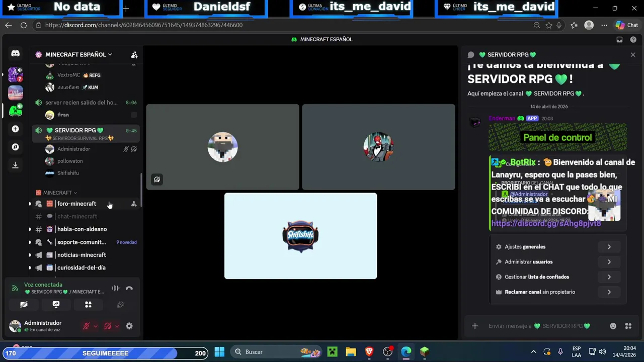Open Ajustes generales arrow button
This screenshot has height=362, width=644.
click(x=609, y=247)
